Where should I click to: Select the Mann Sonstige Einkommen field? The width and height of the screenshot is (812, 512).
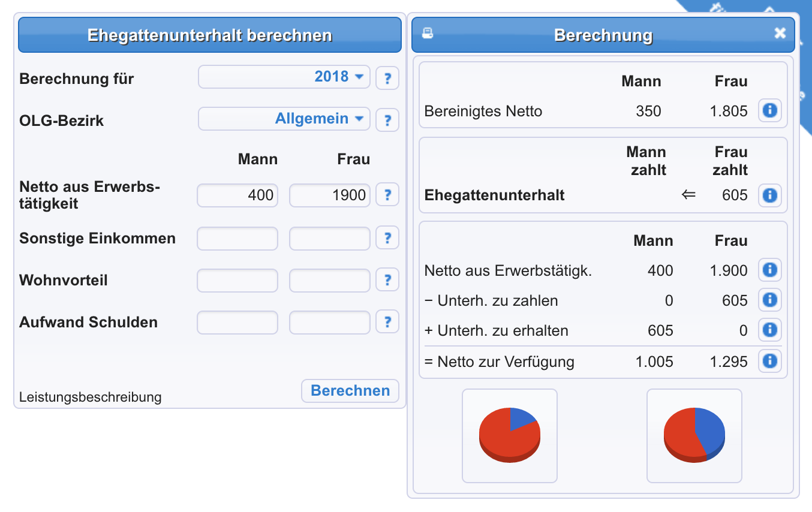[x=237, y=238]
